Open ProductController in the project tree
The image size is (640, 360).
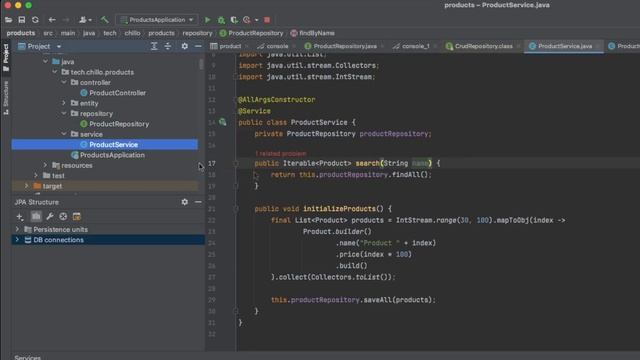point(118,93)
